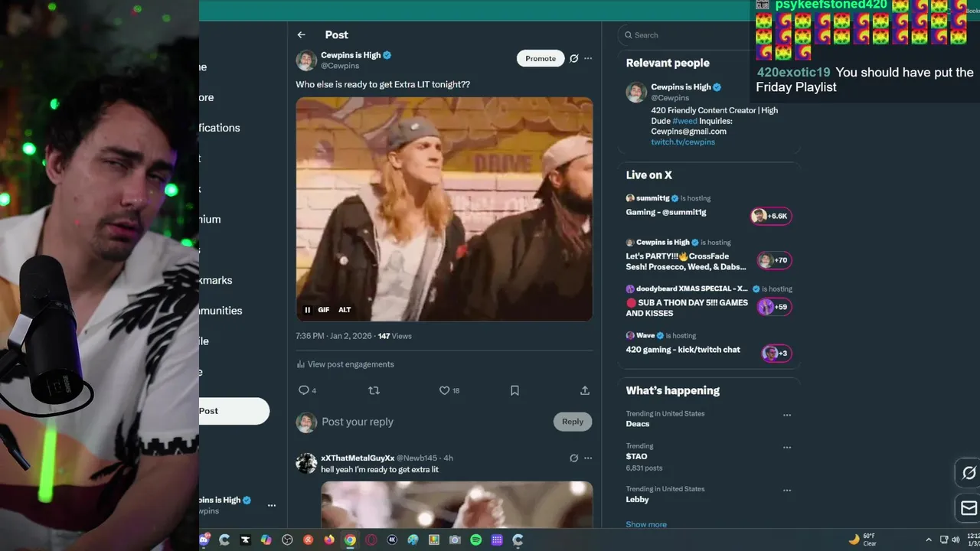Screen dimensions: 980x551
Task: Open the GIF of two men
Action: point(444,209)
